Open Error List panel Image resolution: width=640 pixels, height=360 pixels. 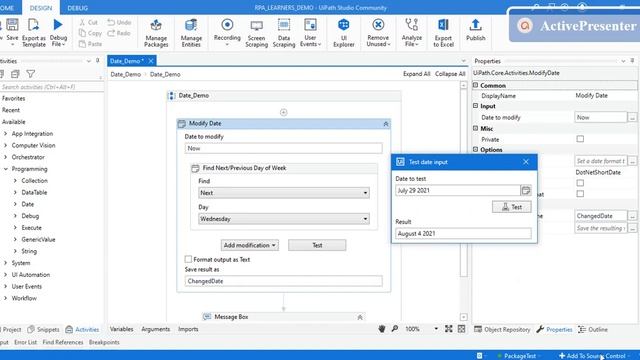coord(25,342)
